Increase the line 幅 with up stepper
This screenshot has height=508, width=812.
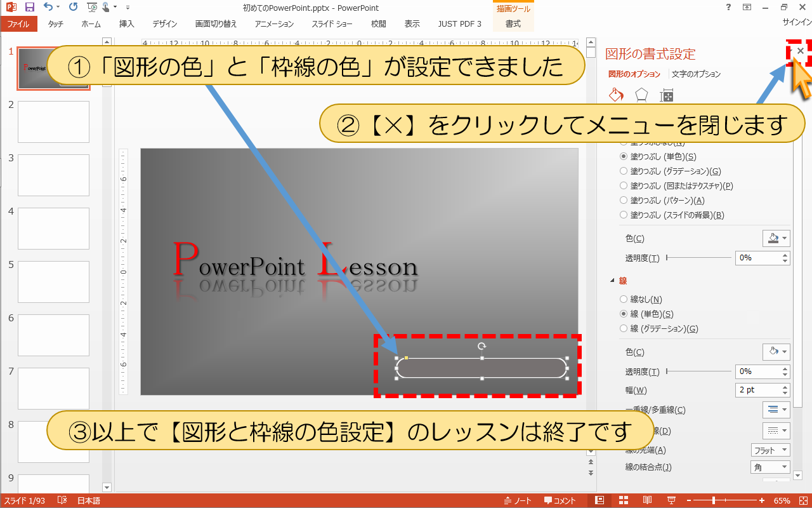[786, 387]
